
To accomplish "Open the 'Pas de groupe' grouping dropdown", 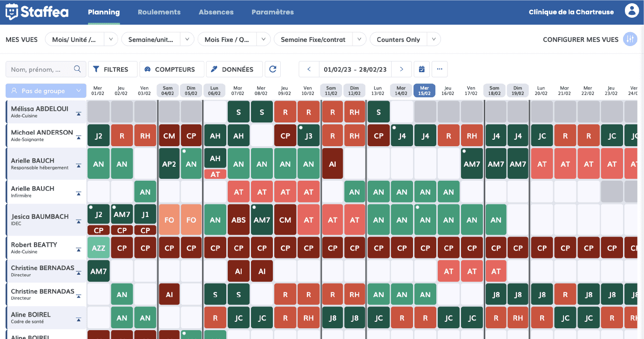I will tap(45, 90).
